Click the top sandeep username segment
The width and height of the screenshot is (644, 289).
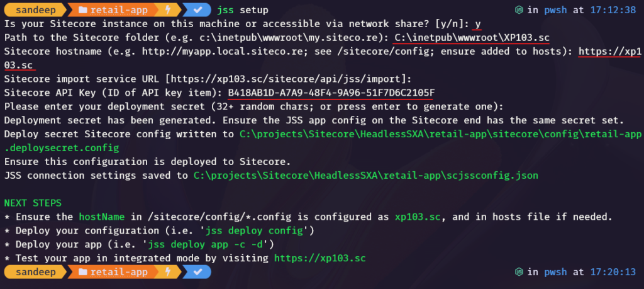(35, 10)
